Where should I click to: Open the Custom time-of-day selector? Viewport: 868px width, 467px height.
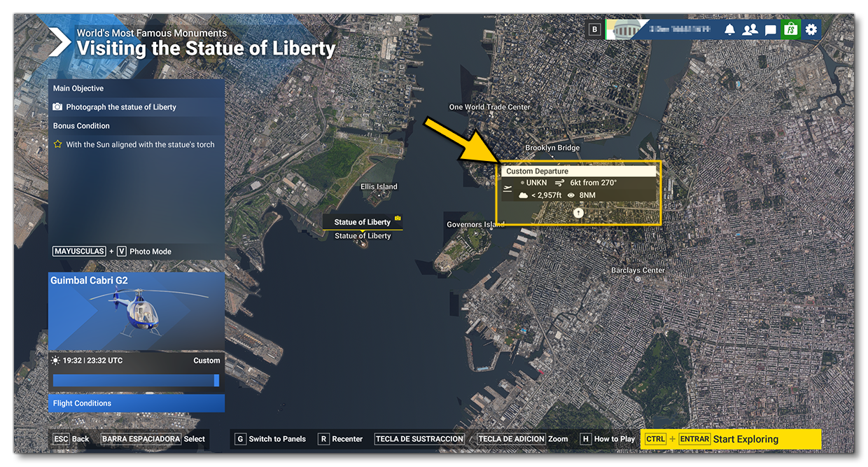tap(207, 361)
